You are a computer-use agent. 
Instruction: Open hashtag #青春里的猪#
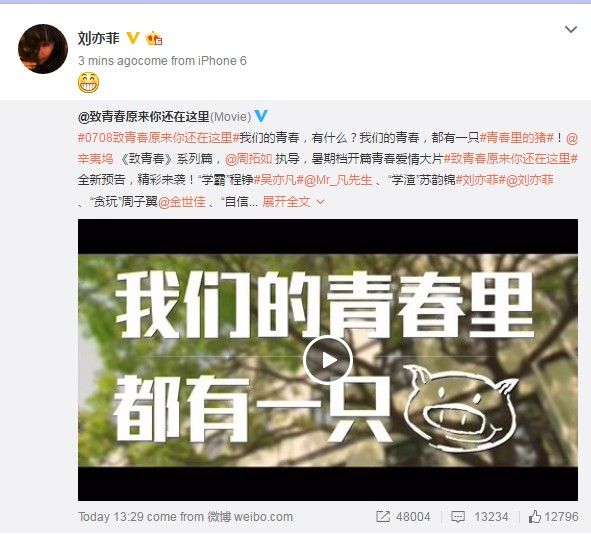point(516,138)
